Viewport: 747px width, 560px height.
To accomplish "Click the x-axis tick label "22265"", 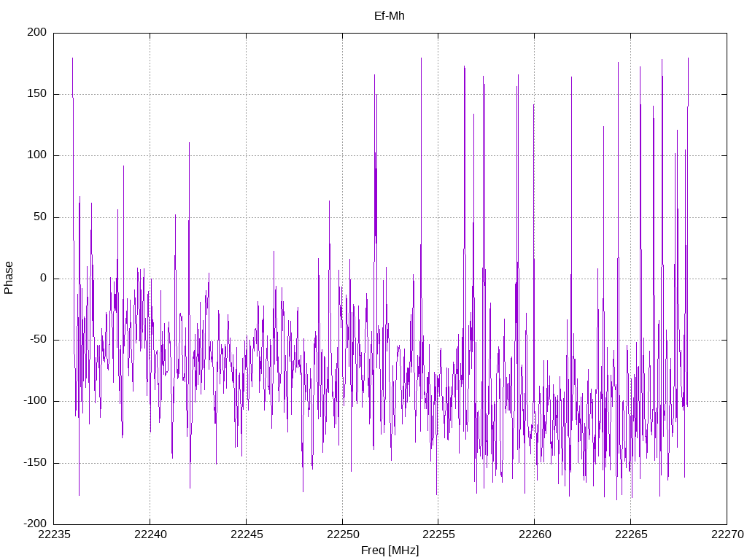I will click(x=631, y=534).
